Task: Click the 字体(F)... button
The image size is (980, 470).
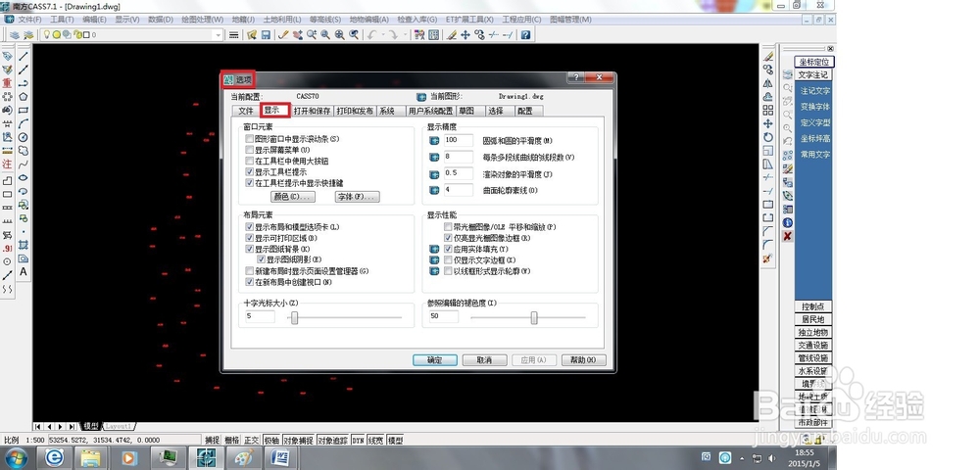Action: tap(358, 197)
